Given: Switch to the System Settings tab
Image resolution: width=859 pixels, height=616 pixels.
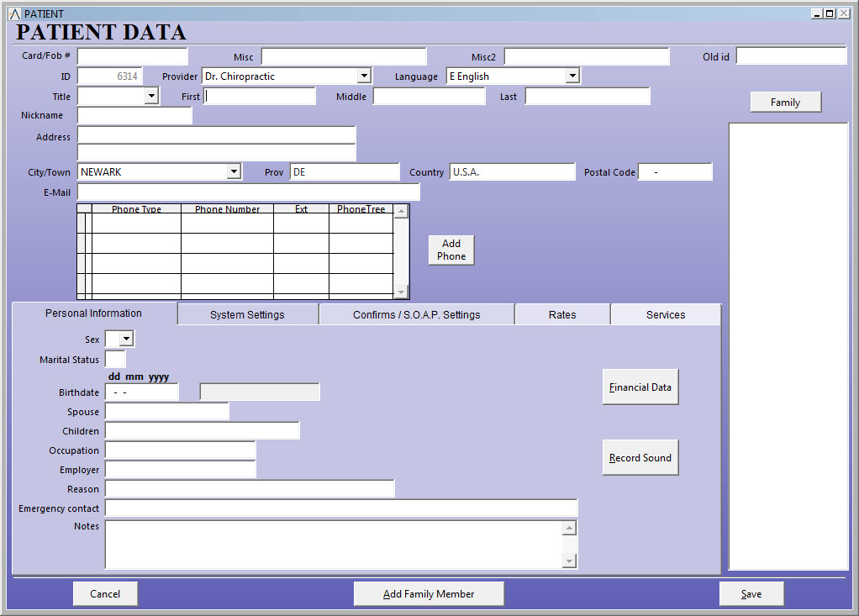Looking at the screenshot, I should 247,315.
